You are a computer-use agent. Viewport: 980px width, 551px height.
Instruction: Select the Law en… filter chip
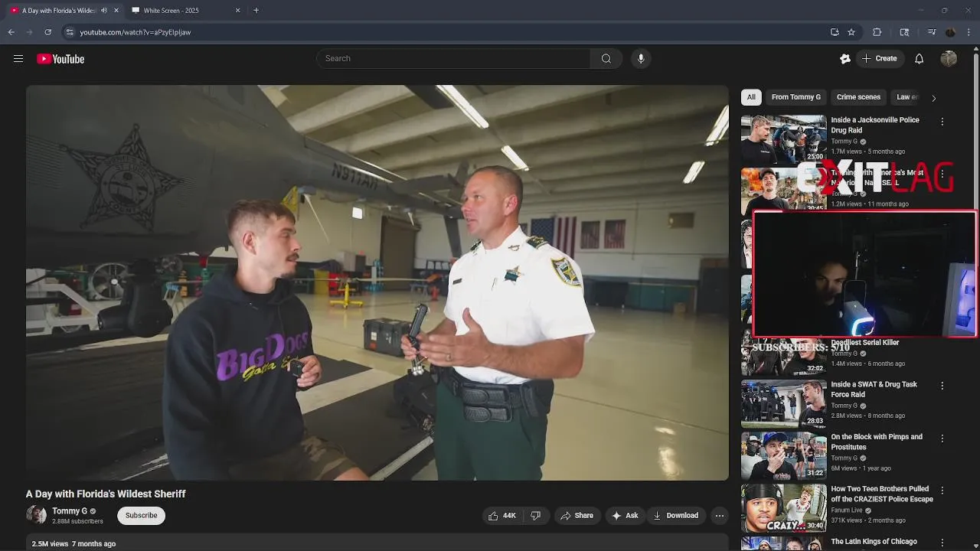pyautogui.click(x=906, y=97)
